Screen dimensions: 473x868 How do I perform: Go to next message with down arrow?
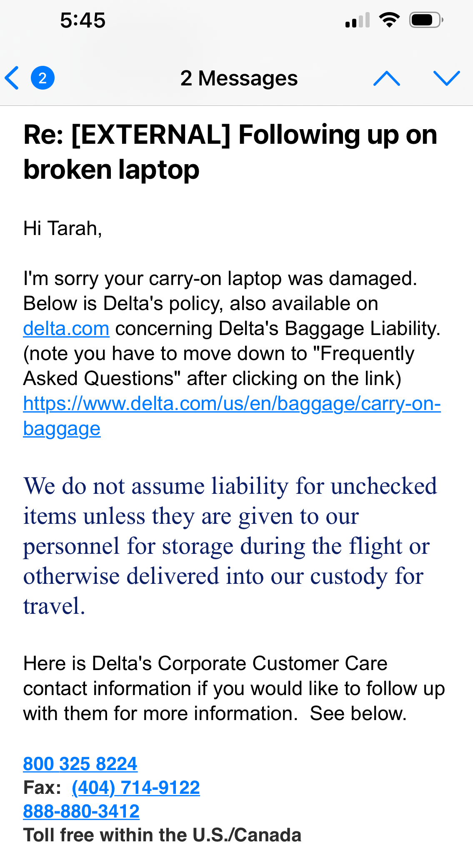(446, 78)
